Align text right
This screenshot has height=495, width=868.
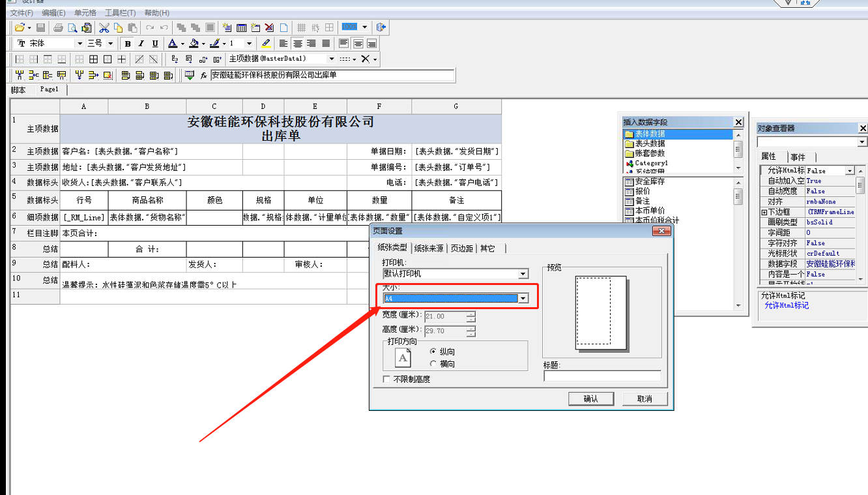click(x=311, y=44)
